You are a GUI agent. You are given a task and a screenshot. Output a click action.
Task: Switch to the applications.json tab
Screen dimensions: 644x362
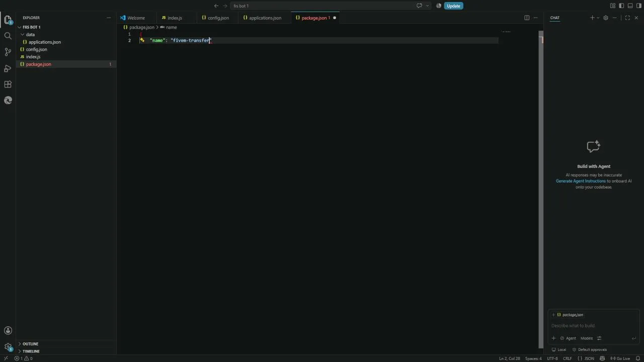coord(265,18)
